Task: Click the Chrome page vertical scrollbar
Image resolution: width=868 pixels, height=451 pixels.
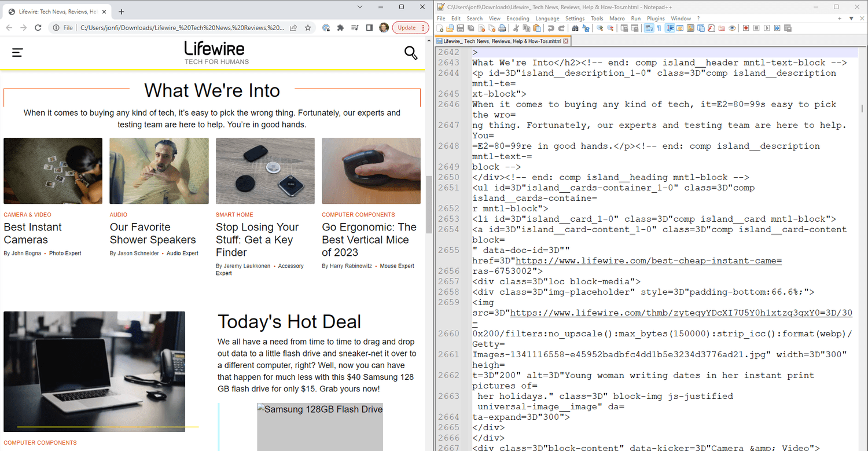Action: (x=429, y=204)
